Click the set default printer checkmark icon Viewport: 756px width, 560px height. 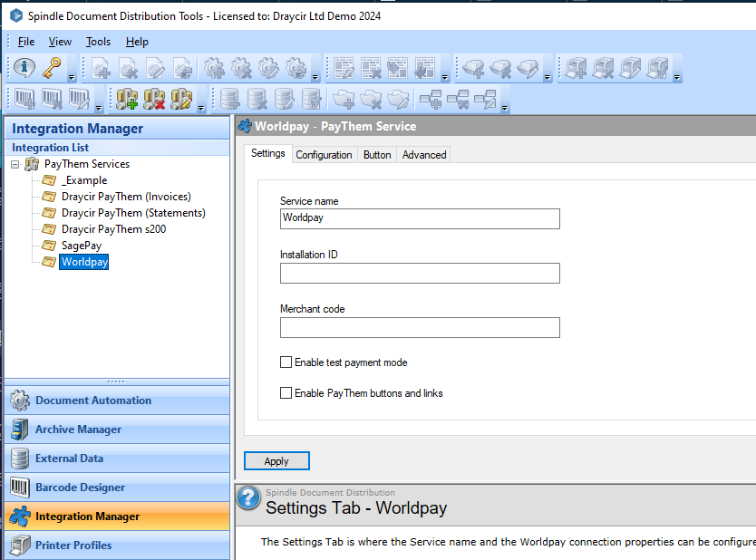tap(657, 69)
